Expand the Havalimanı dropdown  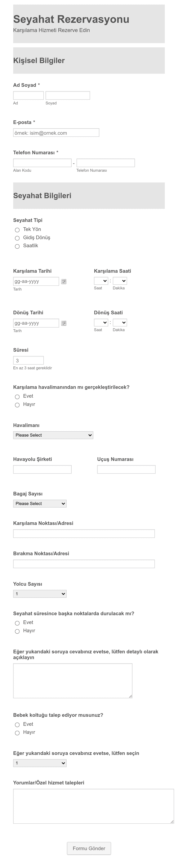coord(53,435)
